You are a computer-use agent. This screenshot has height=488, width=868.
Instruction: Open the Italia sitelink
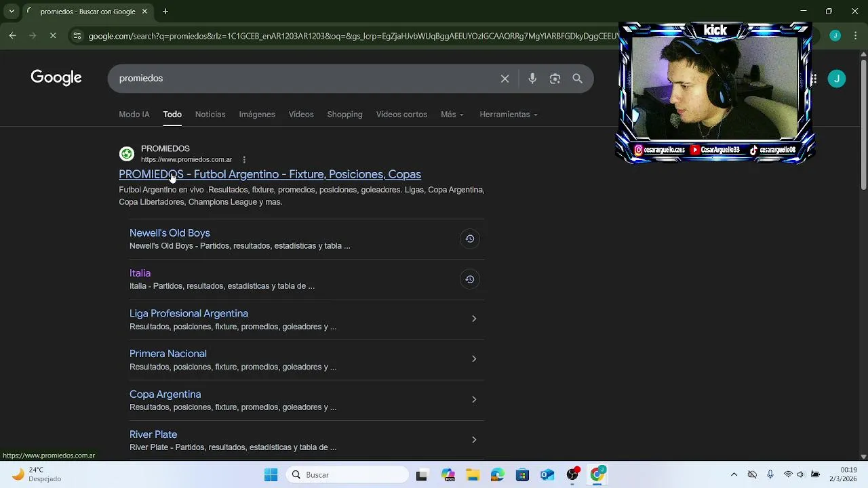(x=140, y=273)
